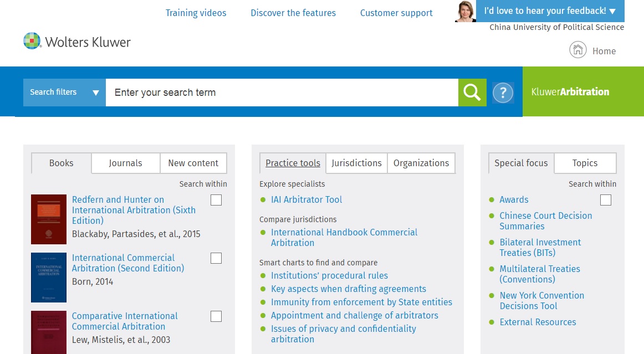Open the Awards link
The image size is (644, 354).
pyautogui.click(x=514, y=199)
